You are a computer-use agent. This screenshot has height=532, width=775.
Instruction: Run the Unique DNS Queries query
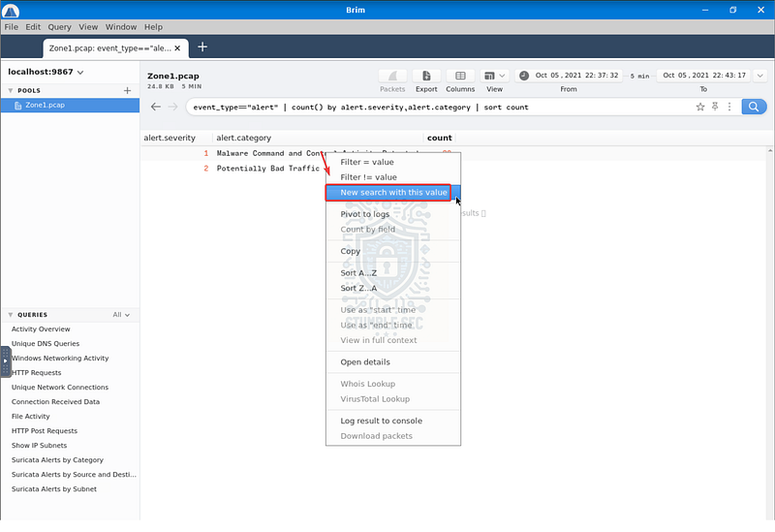point(46,344)
